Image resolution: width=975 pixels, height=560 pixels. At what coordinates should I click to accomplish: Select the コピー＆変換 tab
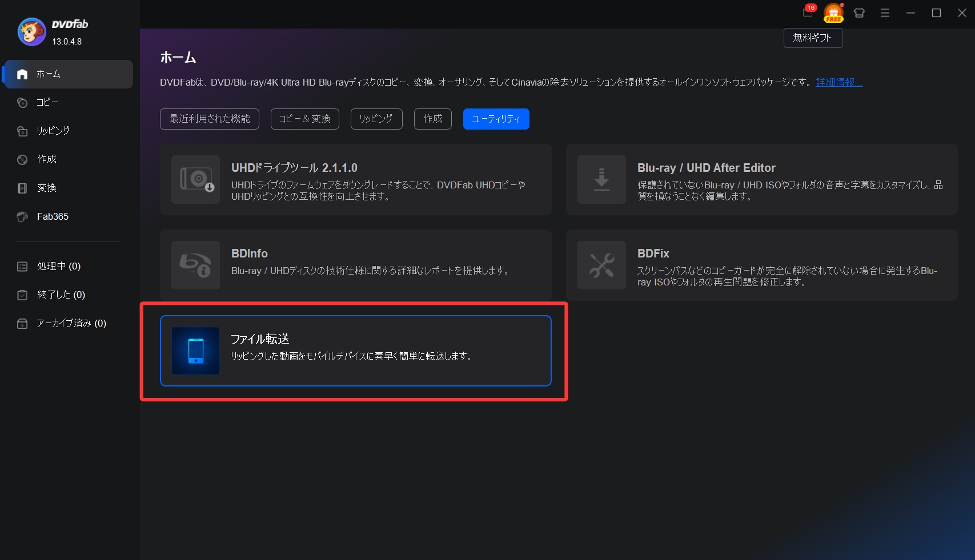pyautogui.click(x=304, y=119)
